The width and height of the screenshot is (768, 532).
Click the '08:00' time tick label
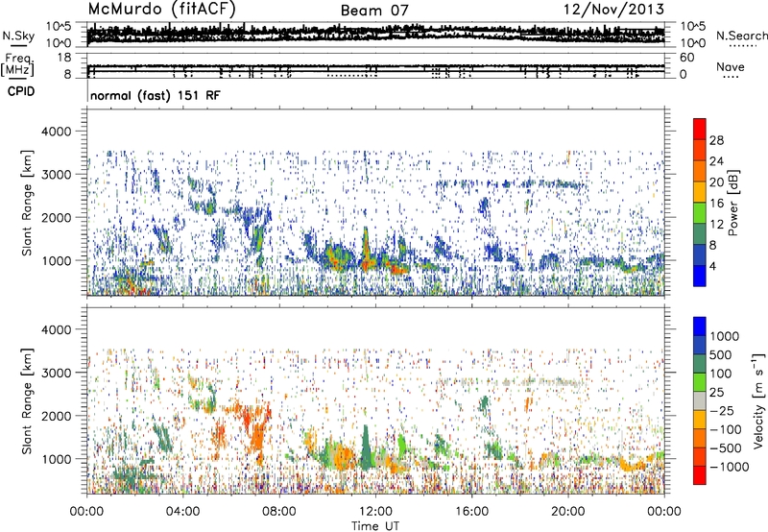click(278, 512)
